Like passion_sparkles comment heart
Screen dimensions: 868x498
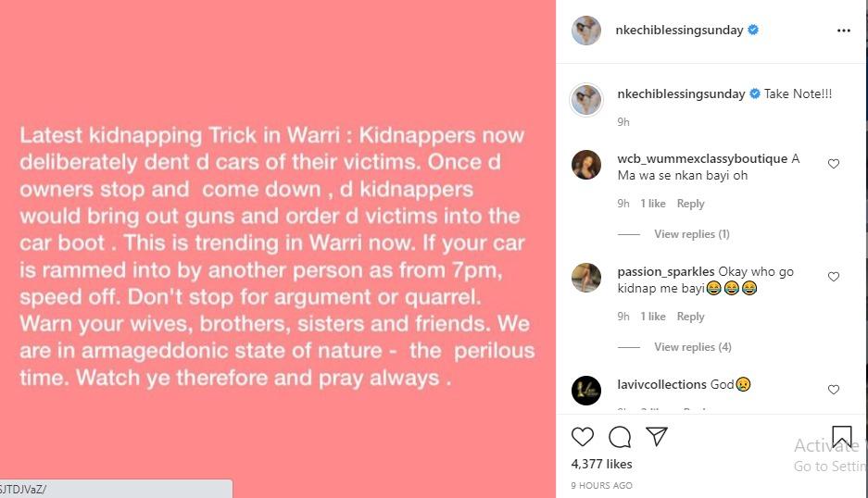833,277
